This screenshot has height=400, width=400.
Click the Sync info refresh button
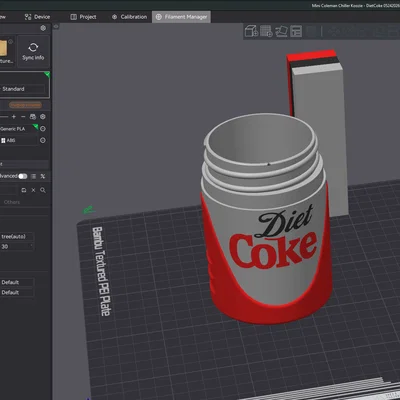coord(33,52)
